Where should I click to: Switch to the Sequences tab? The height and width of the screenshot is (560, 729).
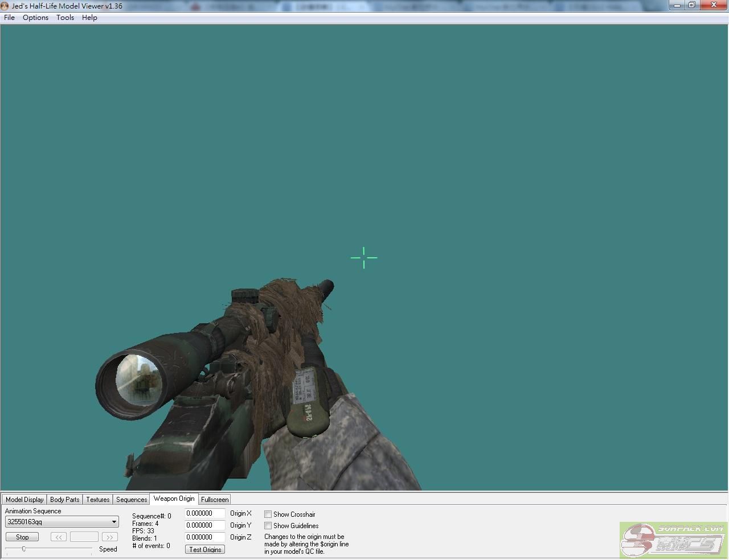tap(131, 500)
